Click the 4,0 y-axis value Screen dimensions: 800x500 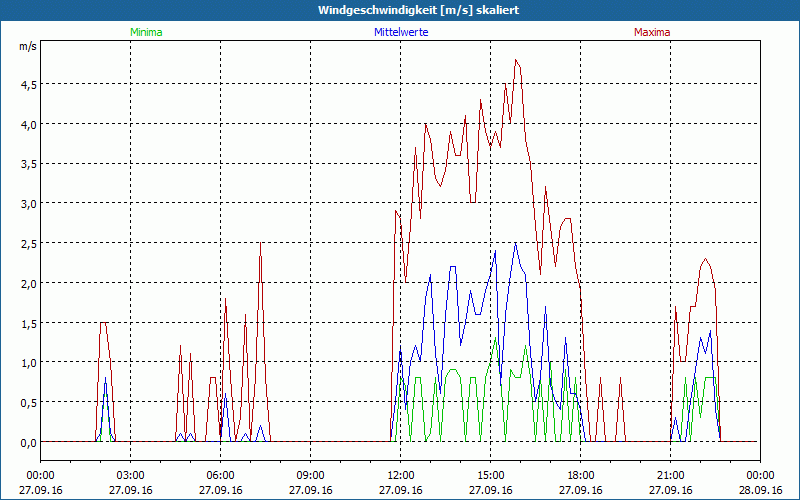29,124
